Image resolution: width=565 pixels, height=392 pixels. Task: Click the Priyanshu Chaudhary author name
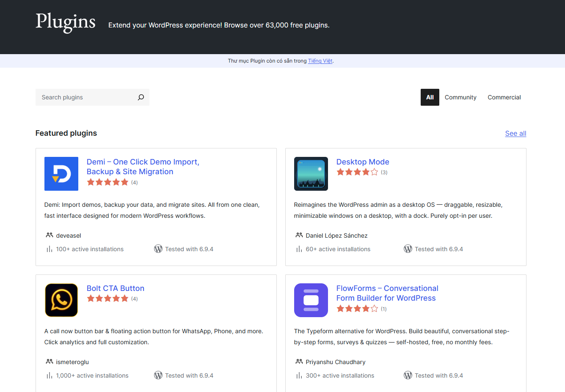[336, 362]
